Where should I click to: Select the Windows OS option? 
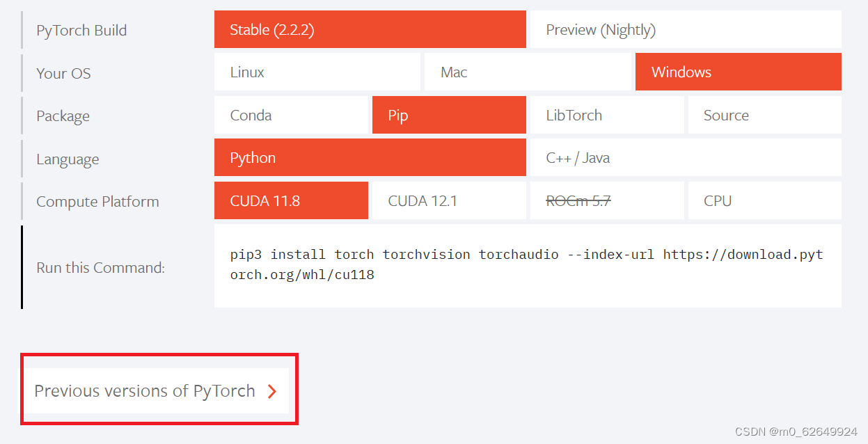(x=738, y=72)
